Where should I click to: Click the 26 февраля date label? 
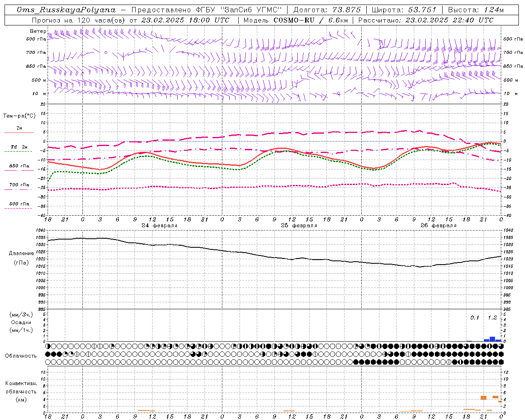point(438,226)
